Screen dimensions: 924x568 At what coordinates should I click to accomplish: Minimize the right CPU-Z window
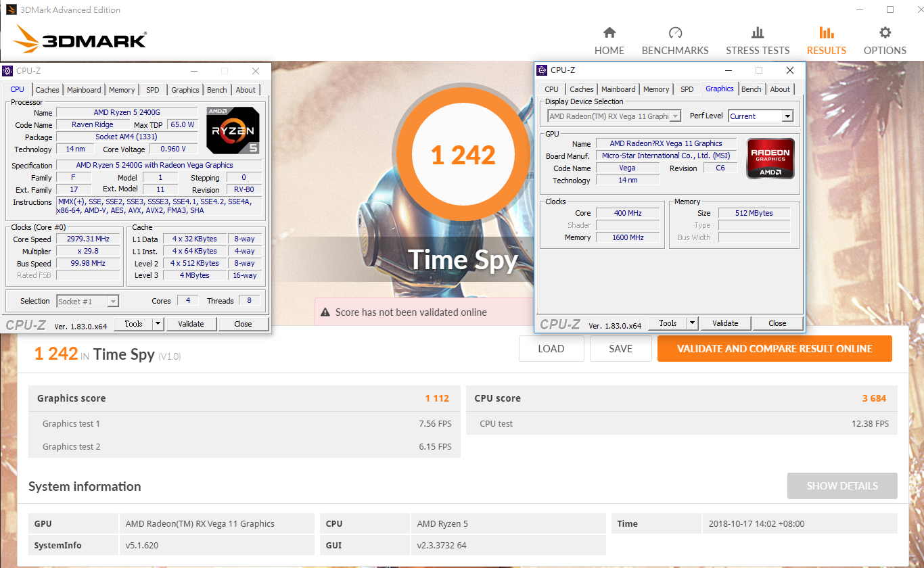pyautogui.click(x=728, y=70)
